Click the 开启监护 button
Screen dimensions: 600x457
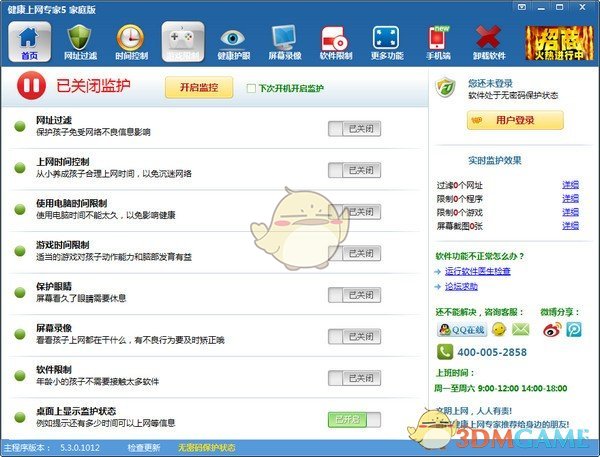199,88
